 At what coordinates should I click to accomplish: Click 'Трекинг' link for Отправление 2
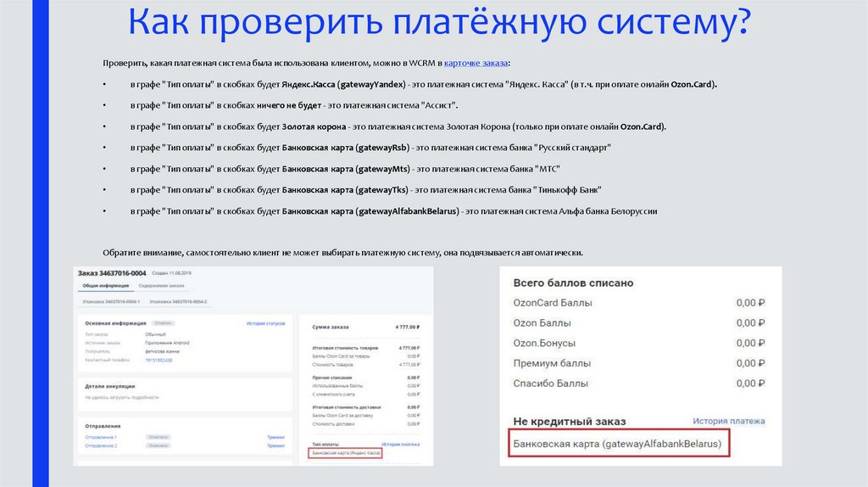(275, 445)
